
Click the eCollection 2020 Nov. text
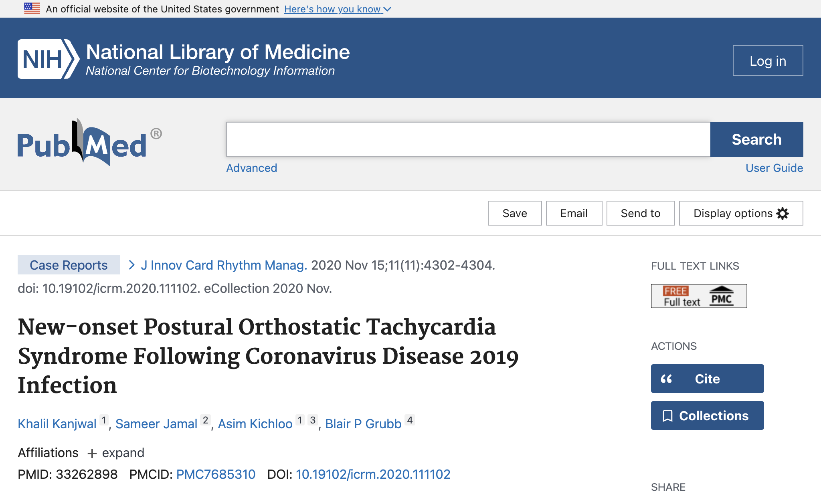click(x=268, y=288)
